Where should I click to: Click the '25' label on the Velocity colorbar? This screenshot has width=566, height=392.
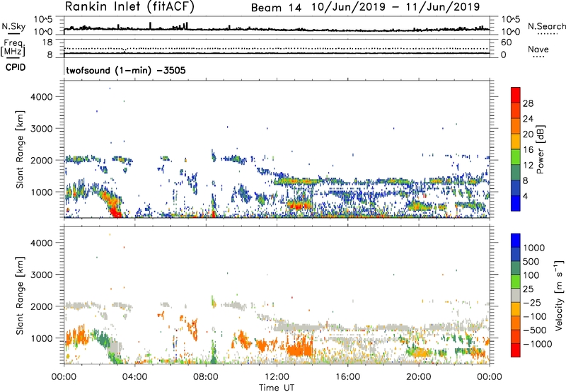click(528, 289)
